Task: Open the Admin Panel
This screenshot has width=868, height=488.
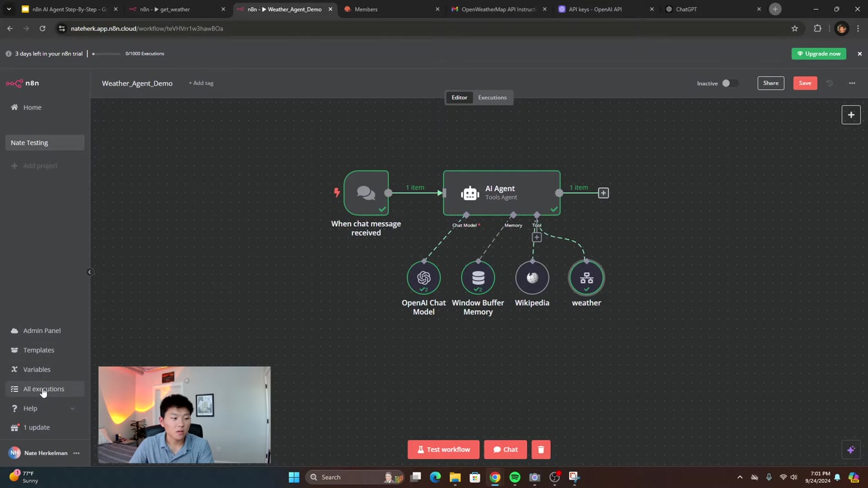Action: (x=45, y=330)
